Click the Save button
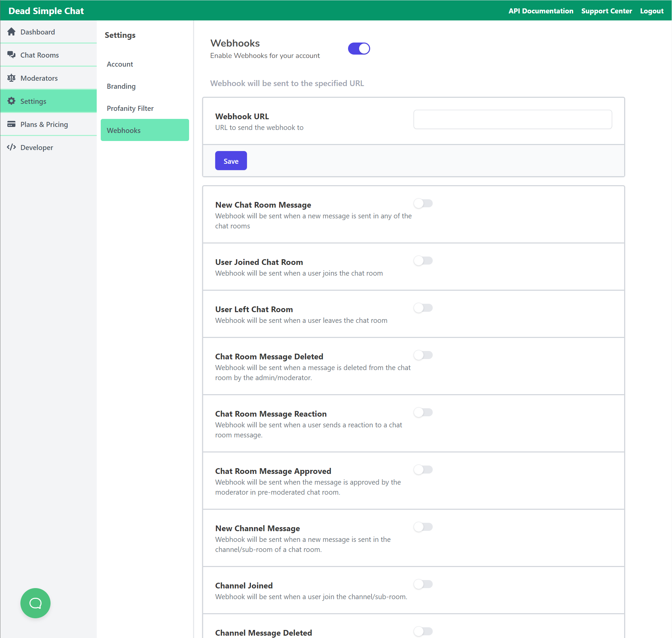The height and width of the screenshot is (638, 672). [x=231, y=160]
